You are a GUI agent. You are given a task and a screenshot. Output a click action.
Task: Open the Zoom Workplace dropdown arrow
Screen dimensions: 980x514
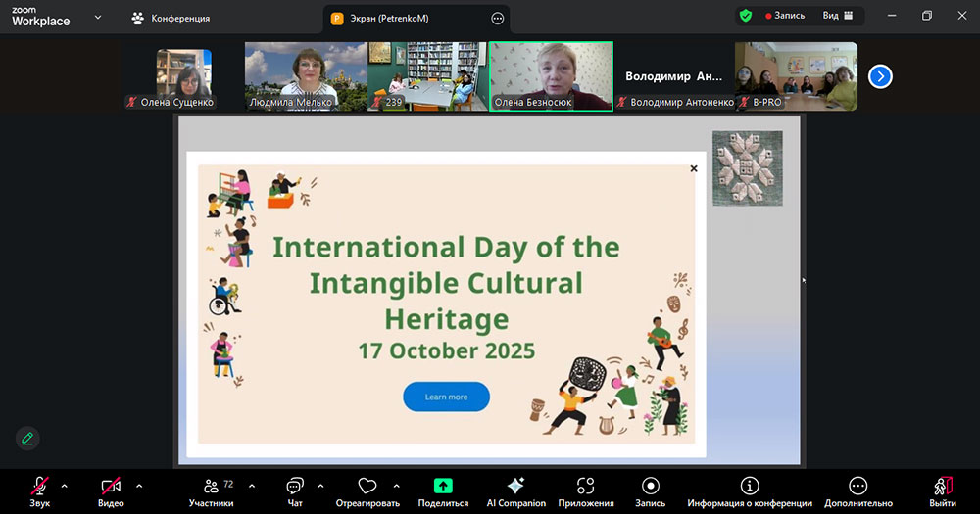[98, 17]
